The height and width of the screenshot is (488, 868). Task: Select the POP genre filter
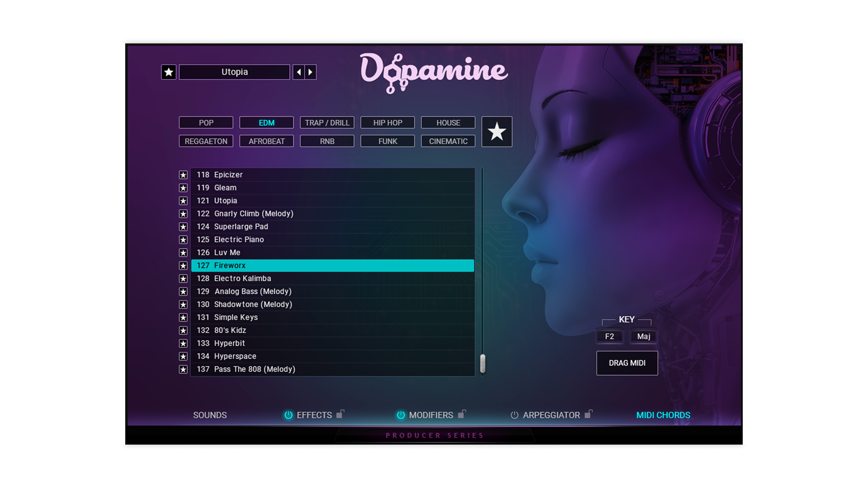[206, 122]
